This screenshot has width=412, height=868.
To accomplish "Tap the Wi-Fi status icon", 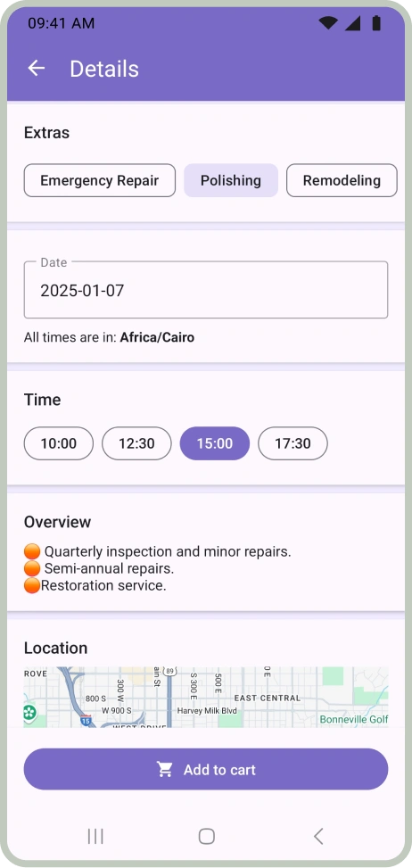I will (328, 22).
